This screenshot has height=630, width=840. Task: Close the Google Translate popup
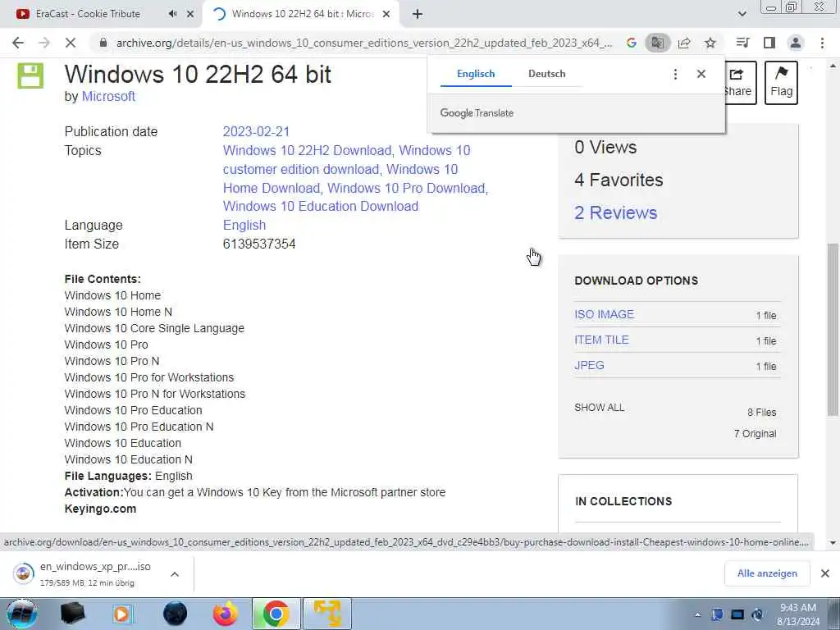701,74
